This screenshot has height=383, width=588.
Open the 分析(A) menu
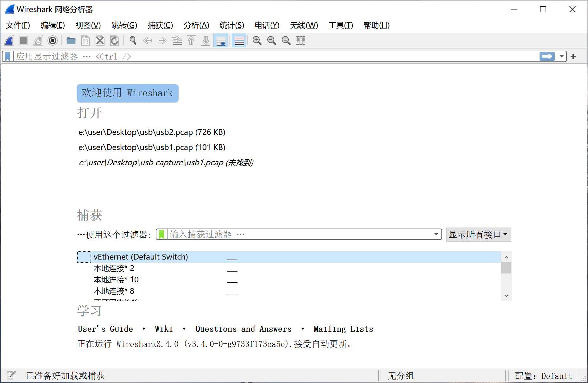[197, 25]
